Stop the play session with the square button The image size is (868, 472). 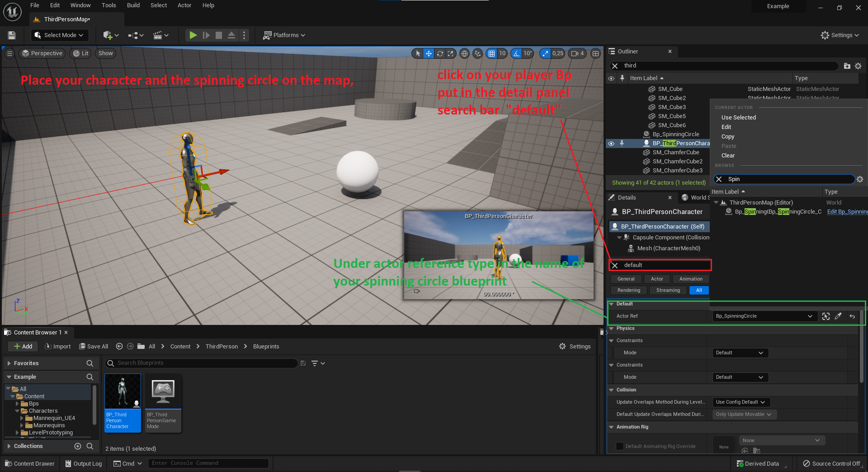click(x=219, y=35)
